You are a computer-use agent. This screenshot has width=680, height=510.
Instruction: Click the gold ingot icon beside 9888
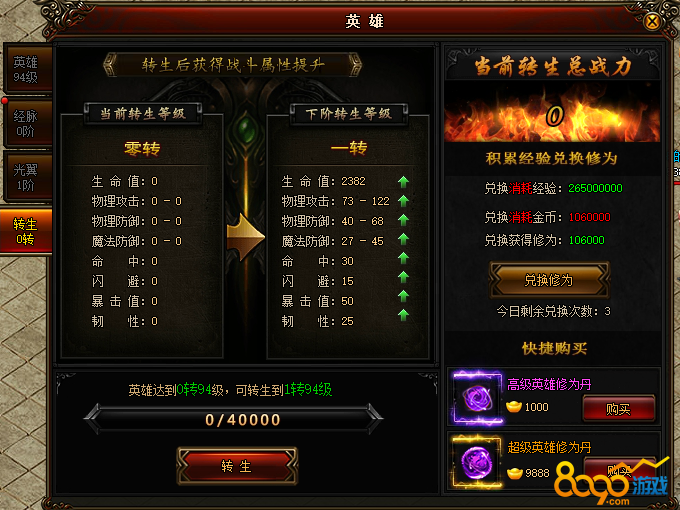coord(515,473)
